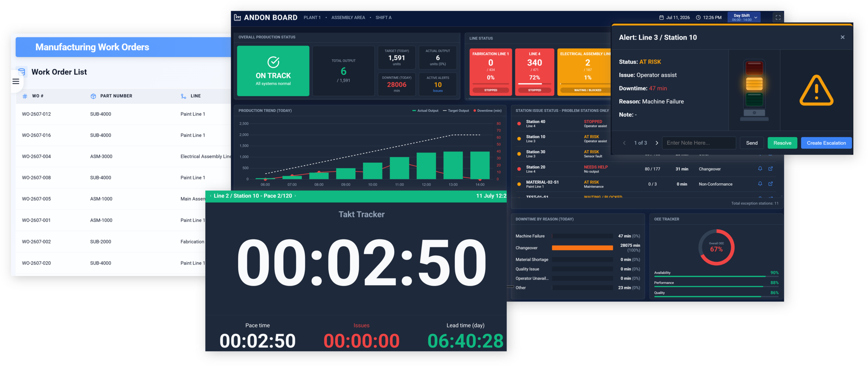Click the Line column route icon
The width and height of the screenshot is (868, 366).
coord(183,96)
